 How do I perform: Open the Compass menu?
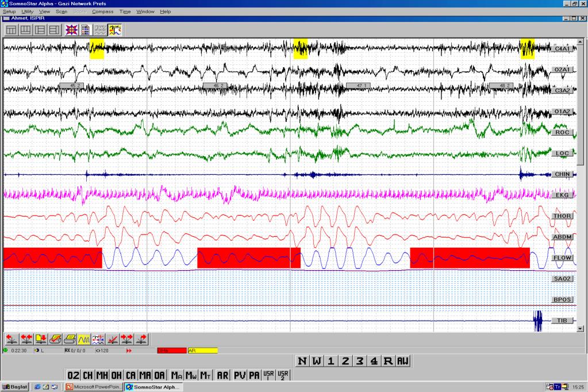tap(102, 11)
